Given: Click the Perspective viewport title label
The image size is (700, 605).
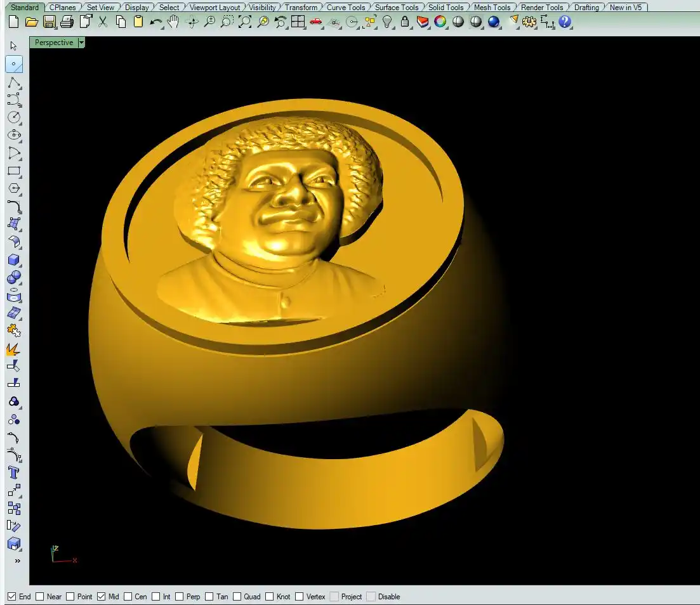Looking at the screenshot, I should (53, 42).
